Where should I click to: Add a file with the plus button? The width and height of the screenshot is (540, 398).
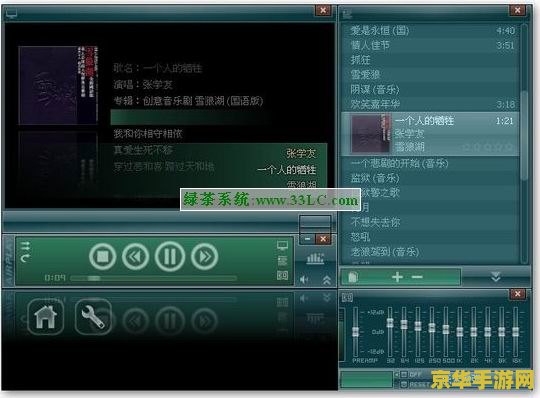click(x=397, y=277)
